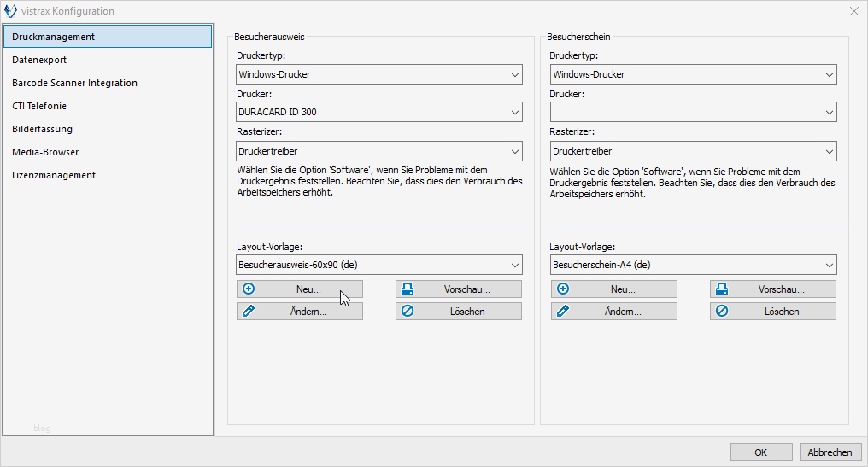This screenshot has width=868, height=467.
Task: Click the plus icon on Besucherausweis Neu button
Action: [x=249, y=289]
